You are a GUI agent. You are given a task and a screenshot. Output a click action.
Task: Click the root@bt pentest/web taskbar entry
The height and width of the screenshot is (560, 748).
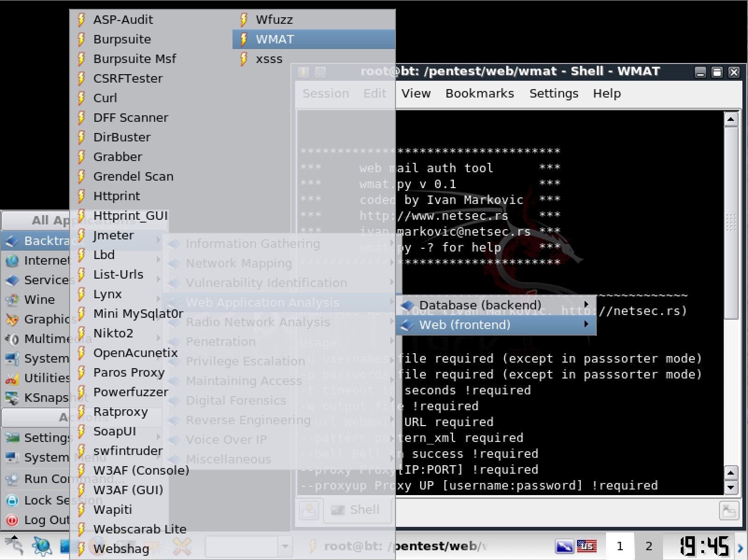[399, 546]
